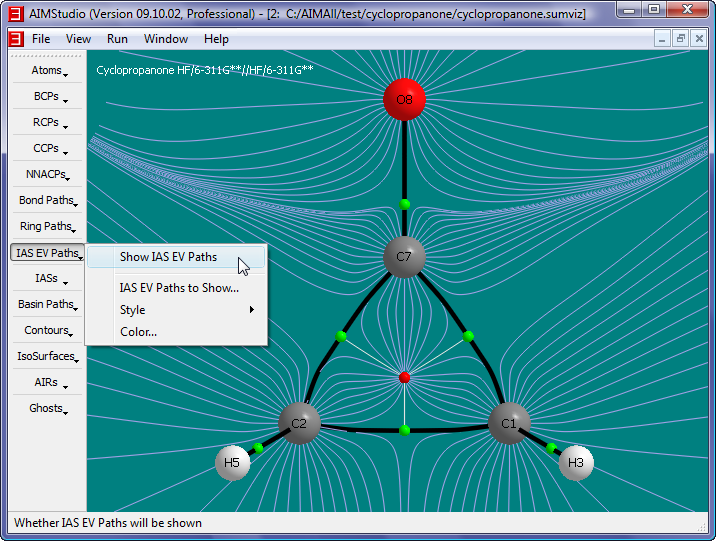Choose IAS EV Paths to Show...
716x541 pixels.
(x=179, y=288)
